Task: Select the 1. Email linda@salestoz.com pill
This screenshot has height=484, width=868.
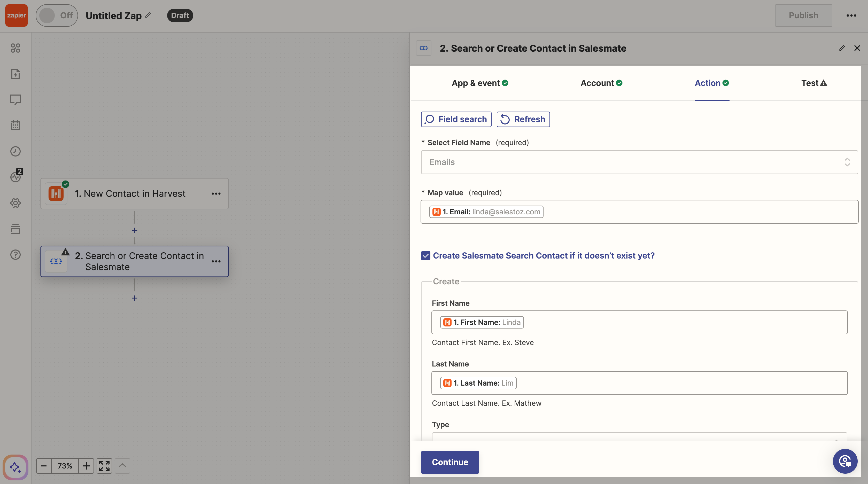Action: point(486,212)
